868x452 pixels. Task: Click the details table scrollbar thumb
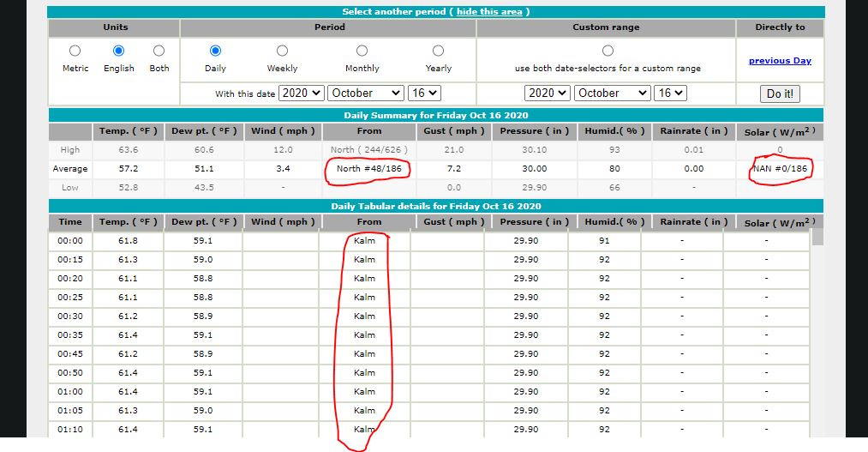[x=817, y=237]
